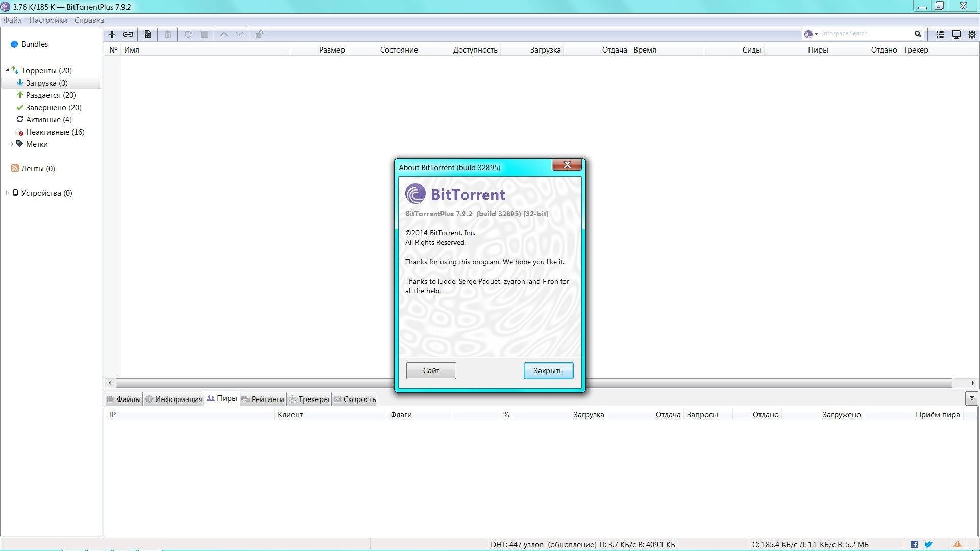The image size is (980, 551).
Task: Click upload speed О: 185.4 КБ/с status
Action: [810, 545]
